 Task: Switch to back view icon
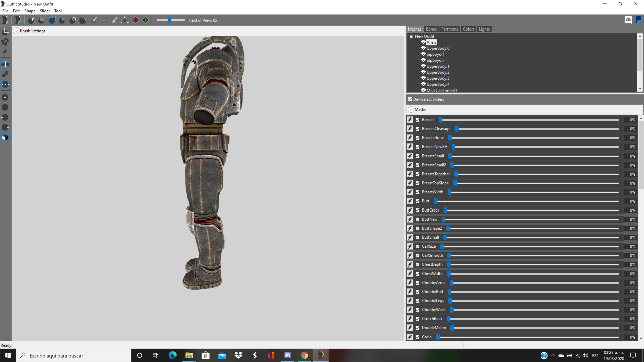(5, 107)
